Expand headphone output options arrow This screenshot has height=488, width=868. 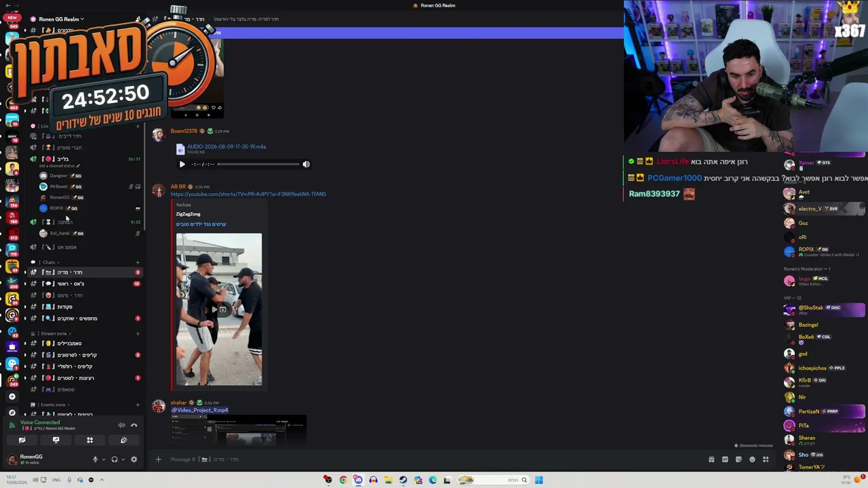[x=123, y=460]
